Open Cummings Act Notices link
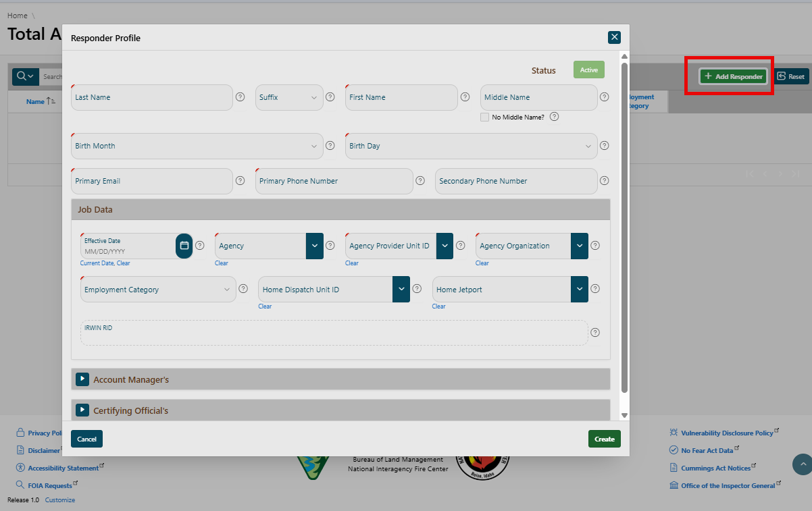 click(715, 468)
